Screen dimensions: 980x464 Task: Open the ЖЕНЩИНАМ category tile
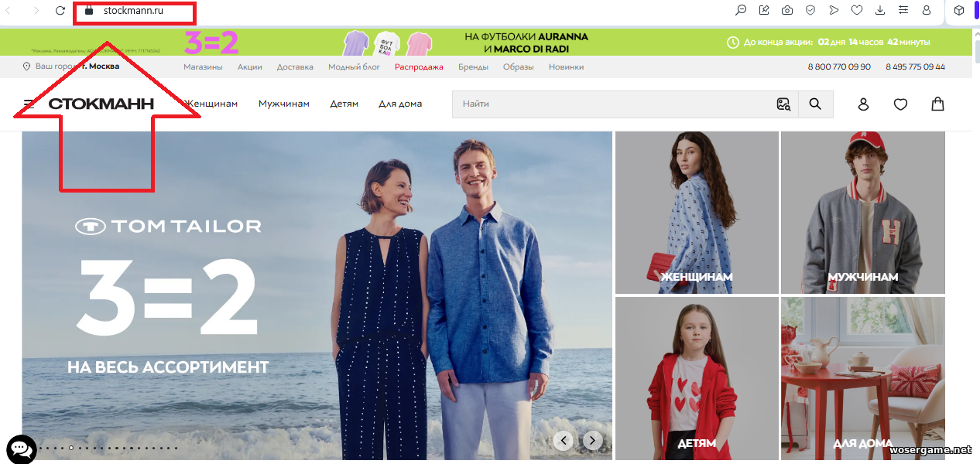(697, 213)
